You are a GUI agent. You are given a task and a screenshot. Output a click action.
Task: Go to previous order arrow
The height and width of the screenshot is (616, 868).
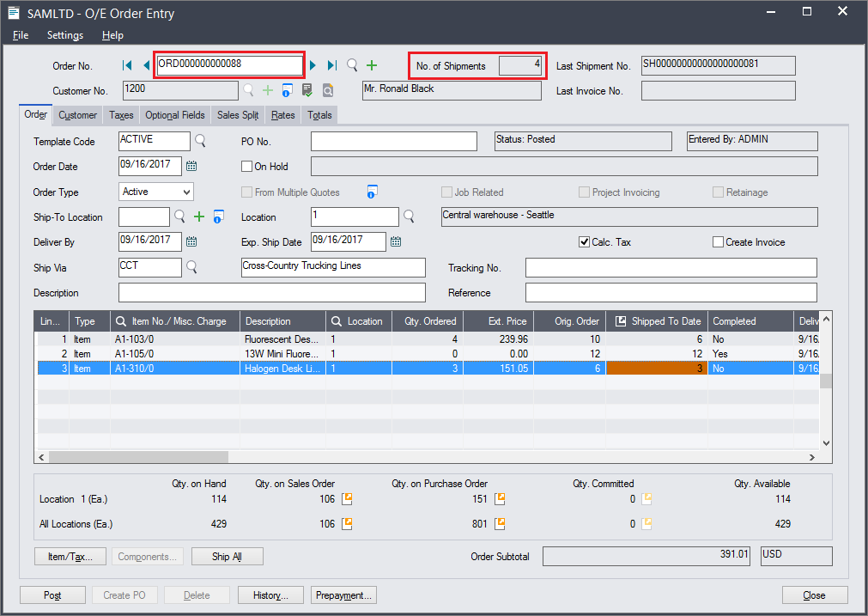[x=146, y=65]
